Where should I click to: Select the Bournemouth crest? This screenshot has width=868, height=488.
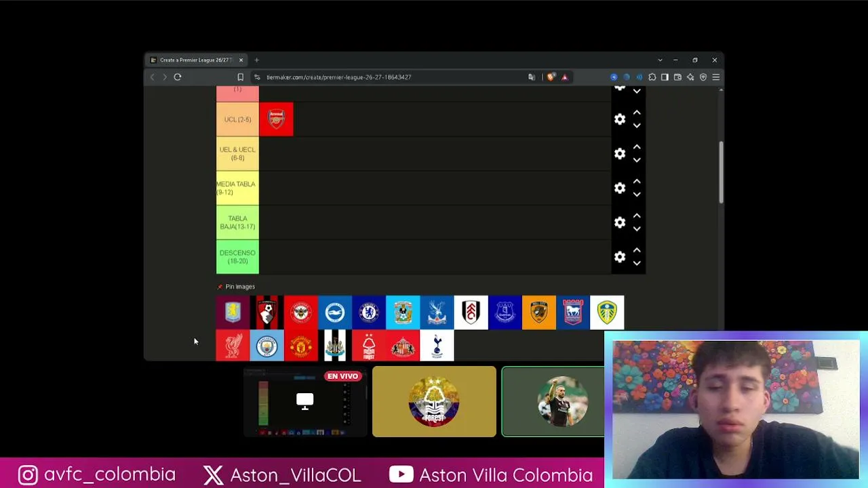click(x=267, y=312)
